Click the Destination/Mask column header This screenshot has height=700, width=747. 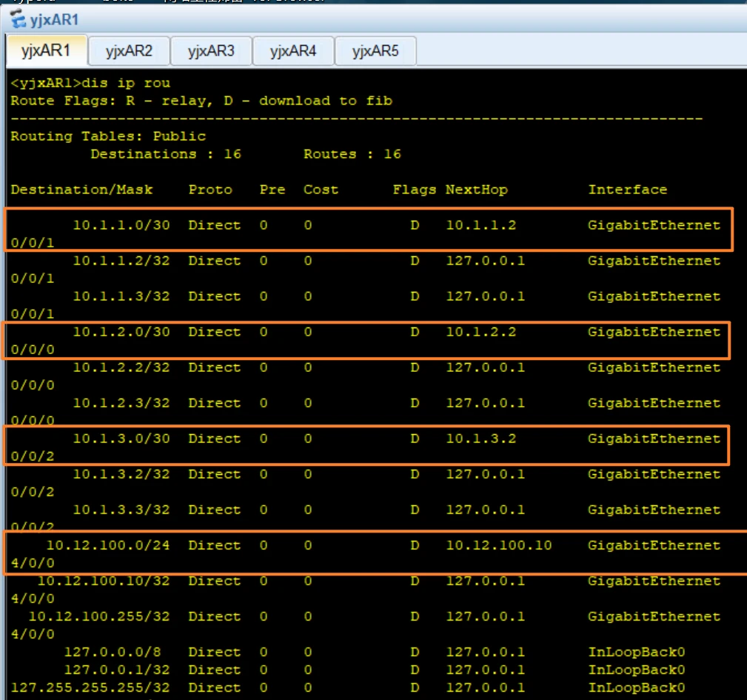(x=81, y=190)
